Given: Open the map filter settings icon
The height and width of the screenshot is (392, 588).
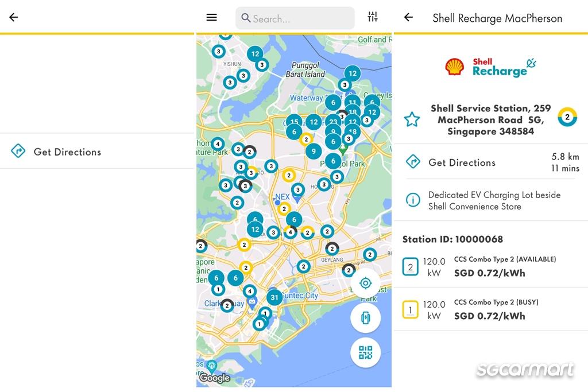Looking at the screenshot, I should (373, 17).
